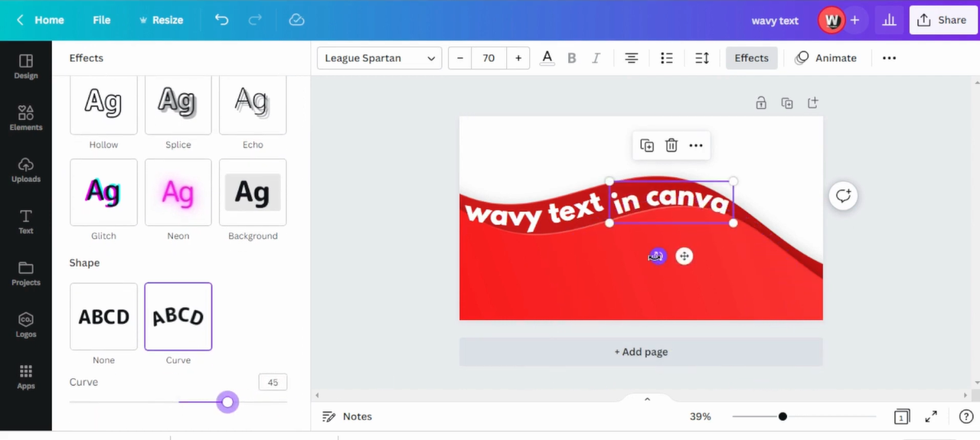Click the Animate button

click(826, 58)
